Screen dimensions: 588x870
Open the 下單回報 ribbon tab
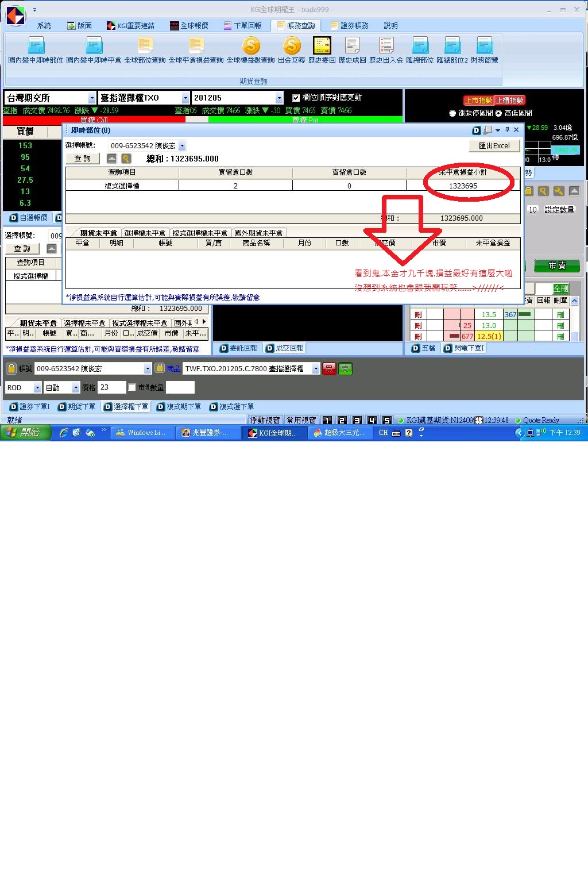[242, 26]
